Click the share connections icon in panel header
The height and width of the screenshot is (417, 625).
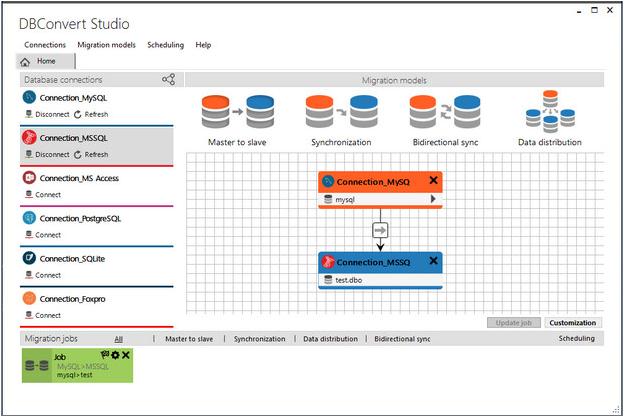[x=168, y=80]
